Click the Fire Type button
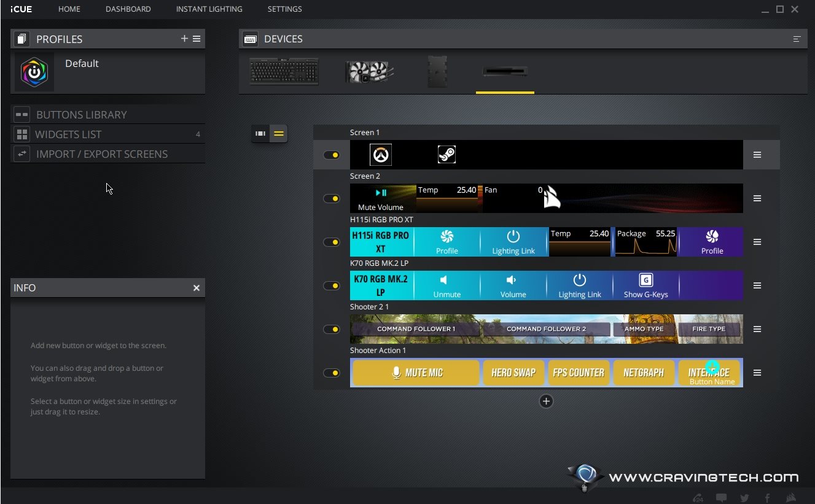This screenshot has height=504, width=815. [x=709, y=329]
